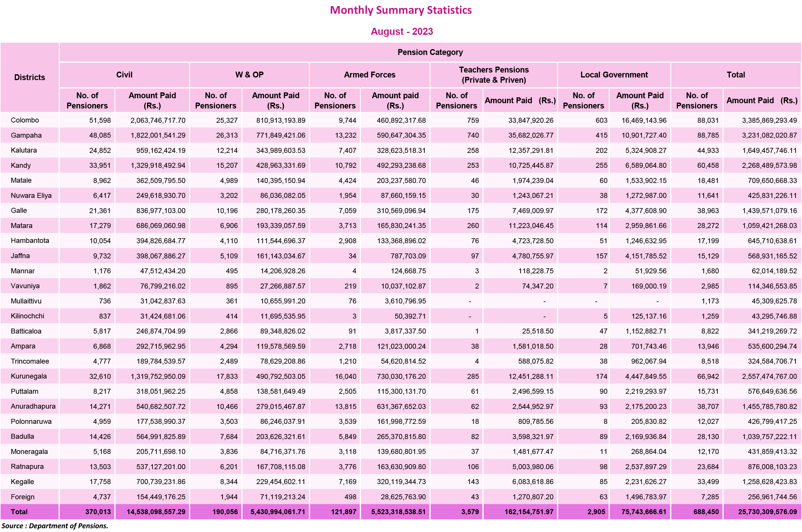This screenshot has width=802, height=532.
Task: Select the 'Local Government' category header
Action: pyautogui.click(x=614, y=75)
